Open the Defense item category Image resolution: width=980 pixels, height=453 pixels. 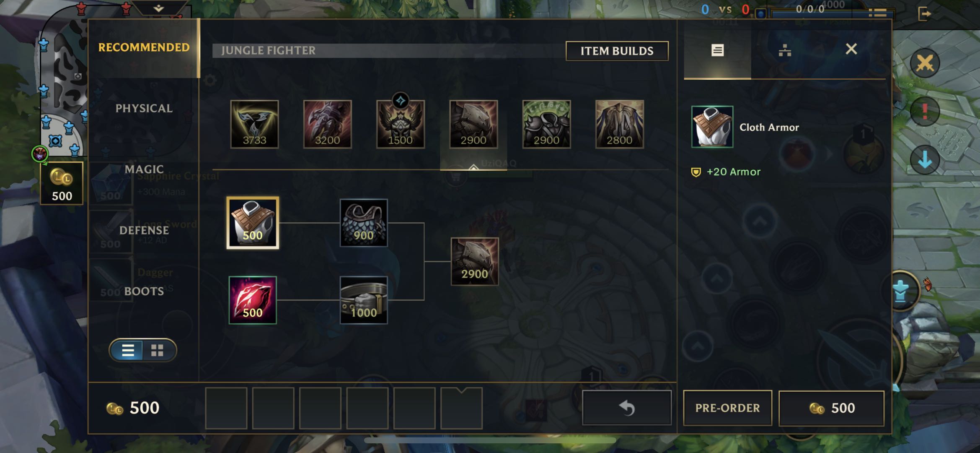[144, 230]
